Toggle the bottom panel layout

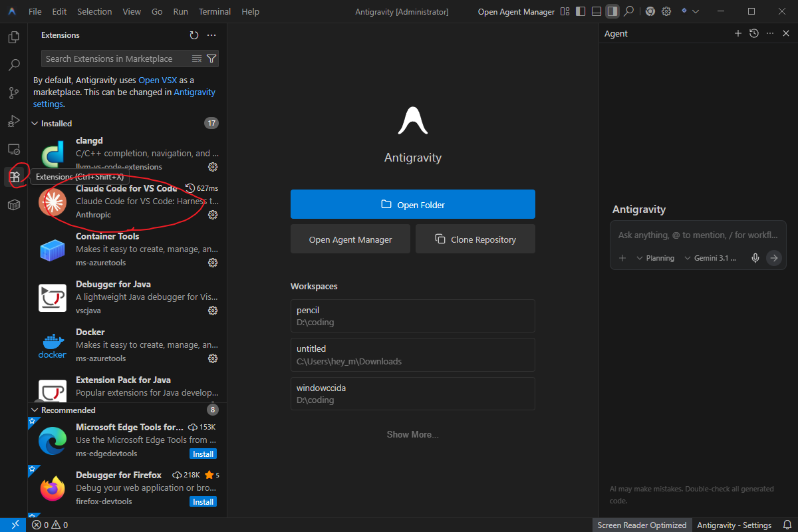tap(597, 11)
